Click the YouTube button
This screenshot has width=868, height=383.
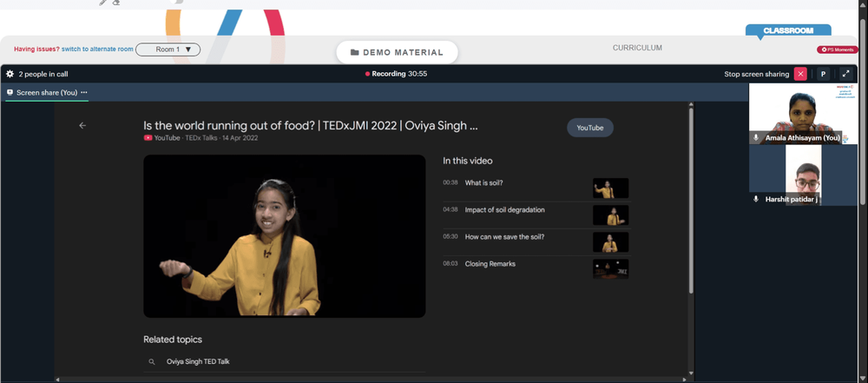(590, 128)
